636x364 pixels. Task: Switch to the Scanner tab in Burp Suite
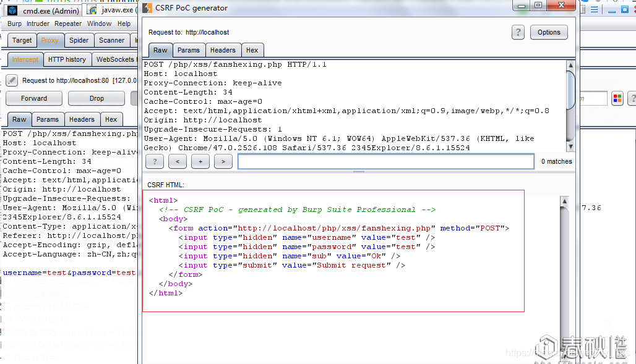[111, 40]
